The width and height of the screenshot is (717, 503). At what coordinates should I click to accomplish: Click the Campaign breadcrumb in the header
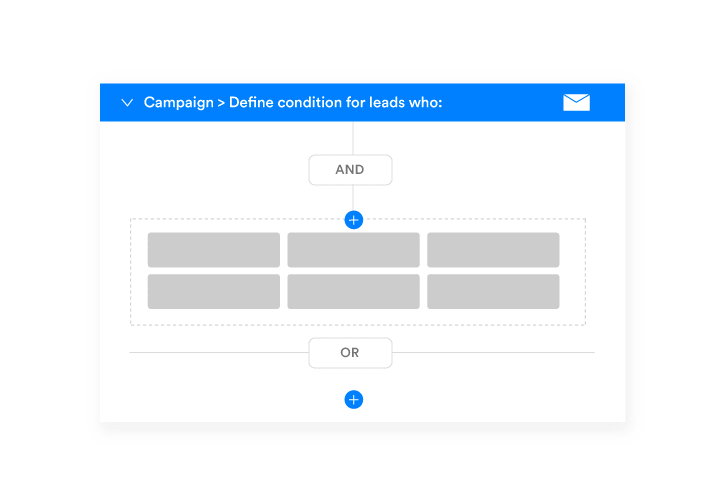[179, 103]
